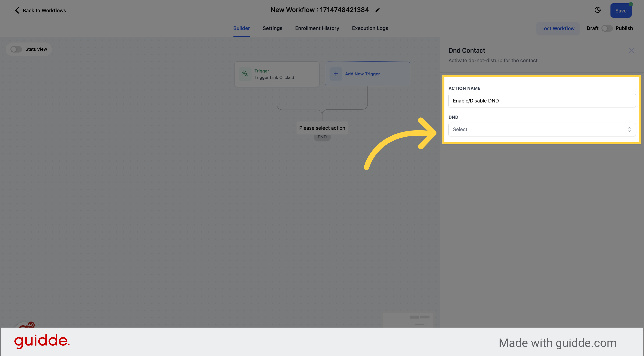Toggle Draft to Publish switch

pos(607,28)
